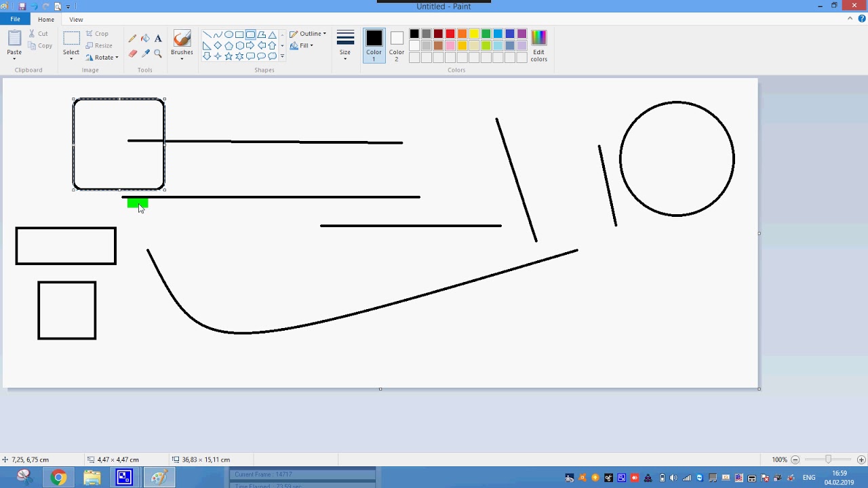Image resolution: width=868 pixels, height=488 pixels.
Task: Click the zoom in plus button
Action: pyautogui.click(x=861, y=460)
